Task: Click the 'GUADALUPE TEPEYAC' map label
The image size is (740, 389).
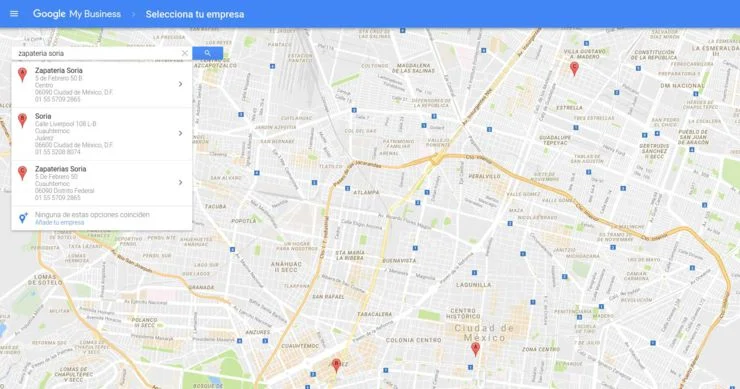Action: pyautogui.click(x=555, y=140)
